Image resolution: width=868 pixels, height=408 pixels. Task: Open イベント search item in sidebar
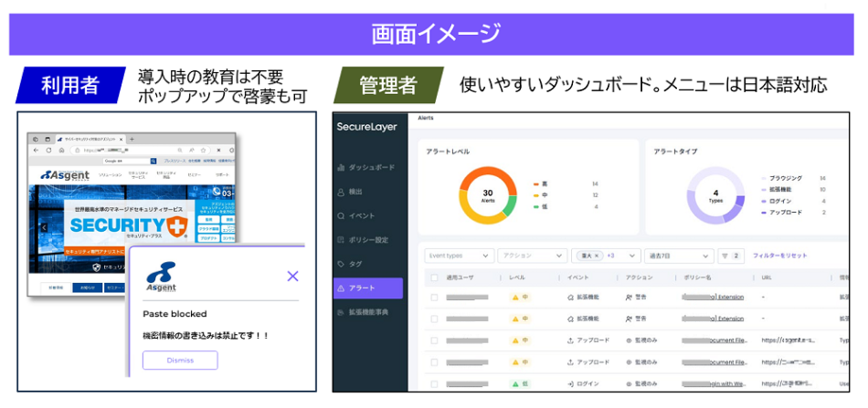(356, 215)
